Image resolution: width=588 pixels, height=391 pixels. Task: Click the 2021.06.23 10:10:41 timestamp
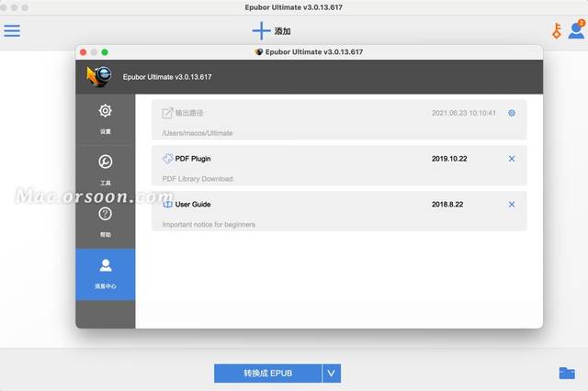click(463, 113)
